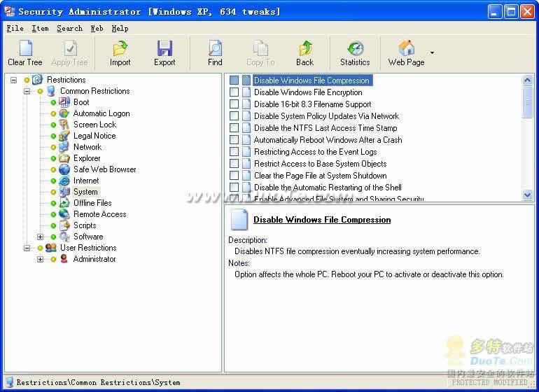539x392 pixels.
Task: Select the Scripts tree icon
Action: click(x=64, y=225)
